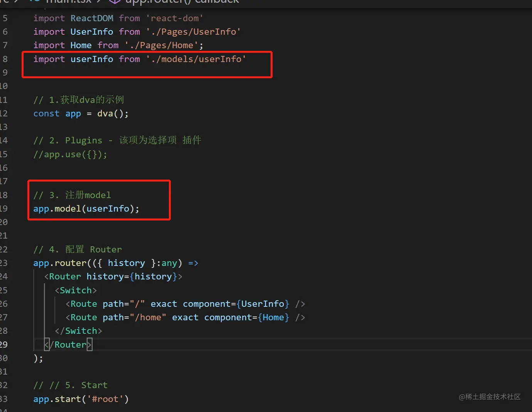Click {Home} component value on Route
532x412 pixels.
click(x=273, y=318)
